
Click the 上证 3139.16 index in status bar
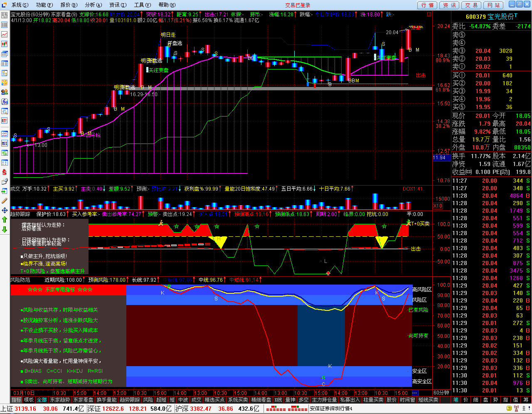18,409
